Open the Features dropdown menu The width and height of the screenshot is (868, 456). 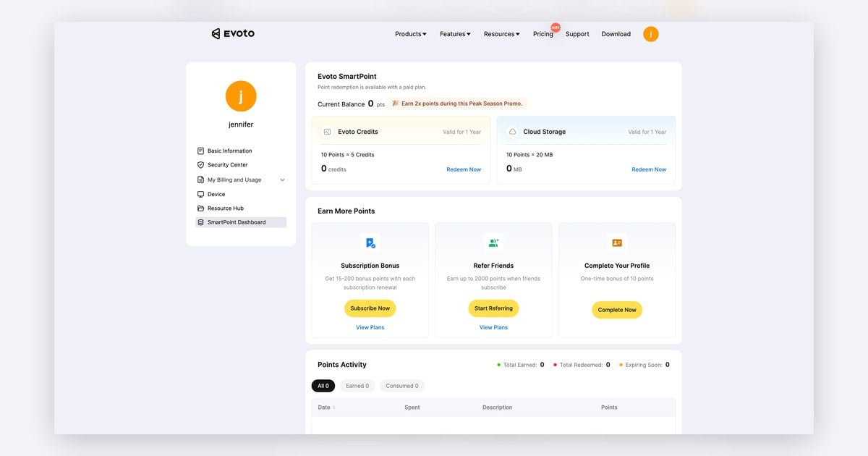tap(455, 34)
